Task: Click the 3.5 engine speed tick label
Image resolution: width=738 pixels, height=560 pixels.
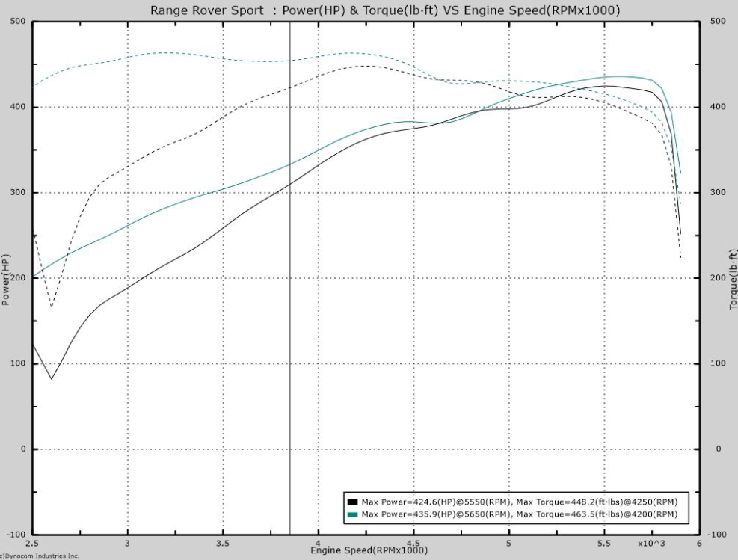Action: 223,544
